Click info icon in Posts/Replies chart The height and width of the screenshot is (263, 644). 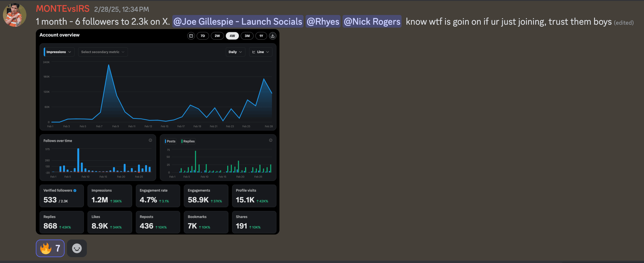(x=271, y=140)
